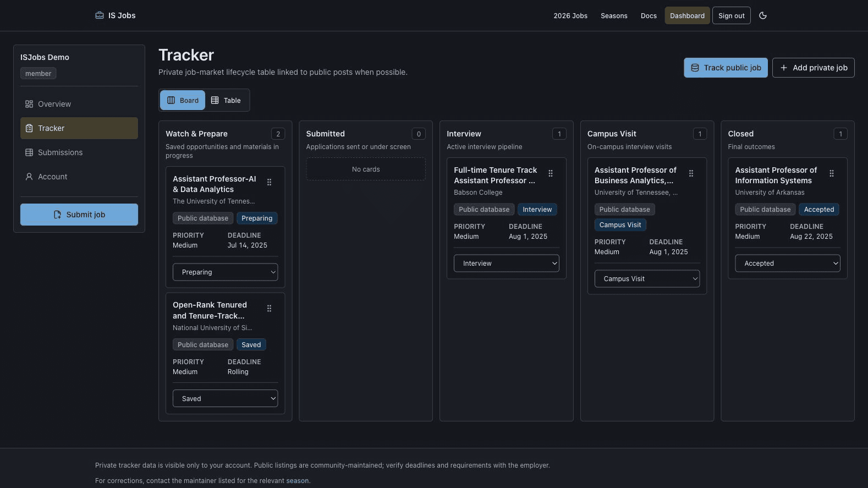Follow the season link in the footer
Image resolution: width=868 pixels, height=488 pixels.
(x=297, y=481)
